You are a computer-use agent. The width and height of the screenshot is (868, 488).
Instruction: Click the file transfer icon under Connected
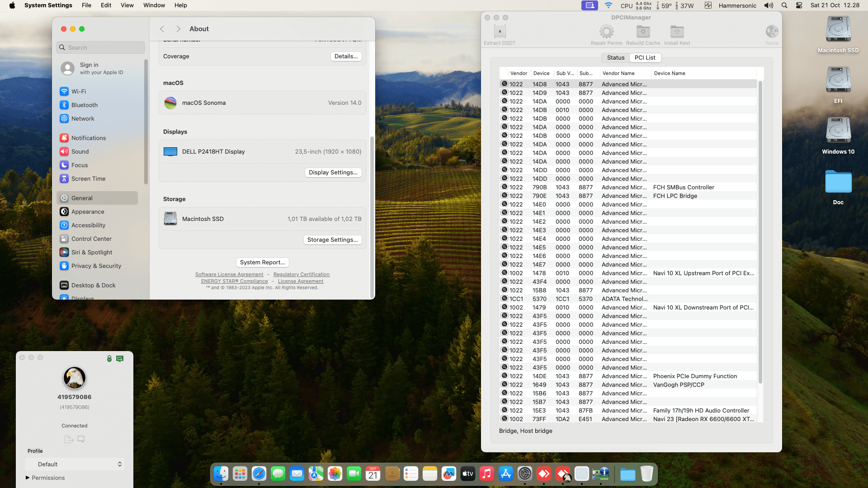tap(69, 439)
